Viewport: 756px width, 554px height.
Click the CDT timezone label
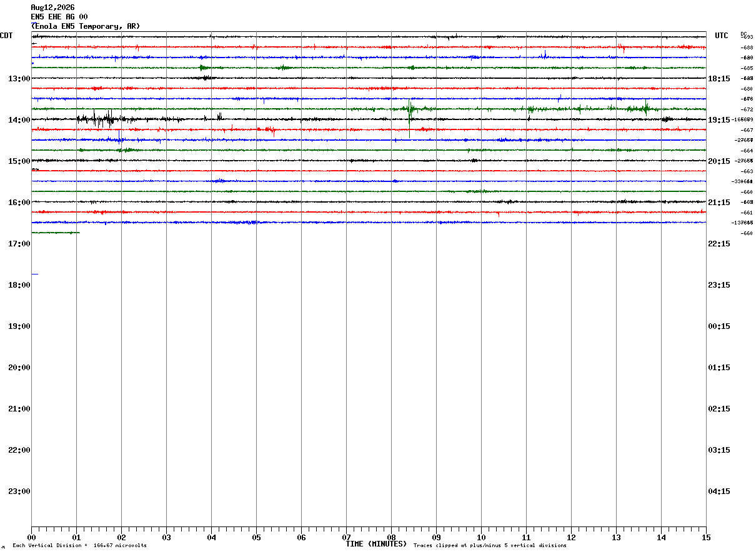(x=6, y=36)
